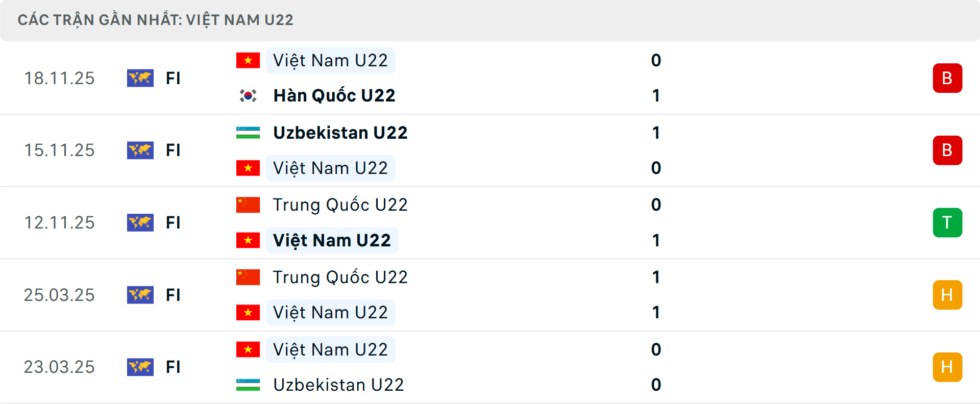Click the Trung Quốc flag in the 12.11.25 match
980x404 pixels.
[248, 205]
